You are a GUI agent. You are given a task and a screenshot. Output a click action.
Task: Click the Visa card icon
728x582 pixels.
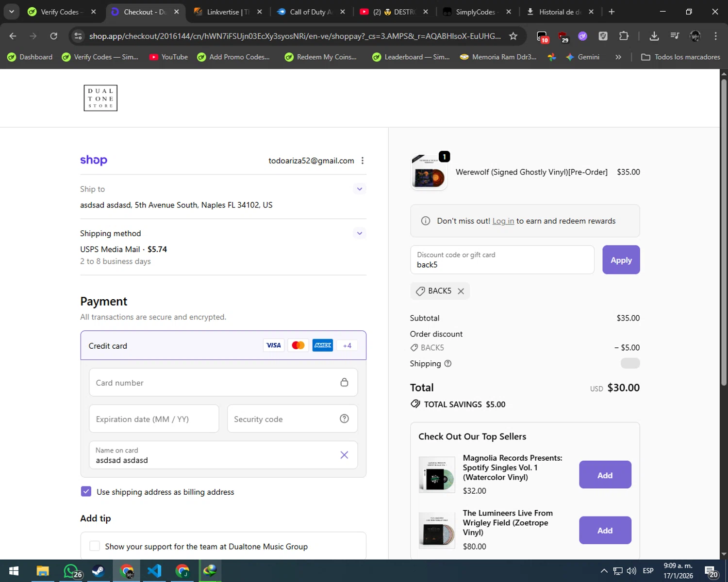[x=274, y=345]
